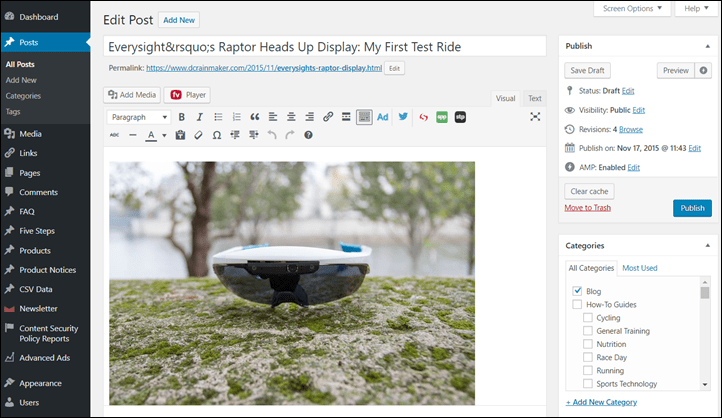Switch to the Text editor tab
Image resolution: width=722 pixels, height=418 pixels.
535,98
